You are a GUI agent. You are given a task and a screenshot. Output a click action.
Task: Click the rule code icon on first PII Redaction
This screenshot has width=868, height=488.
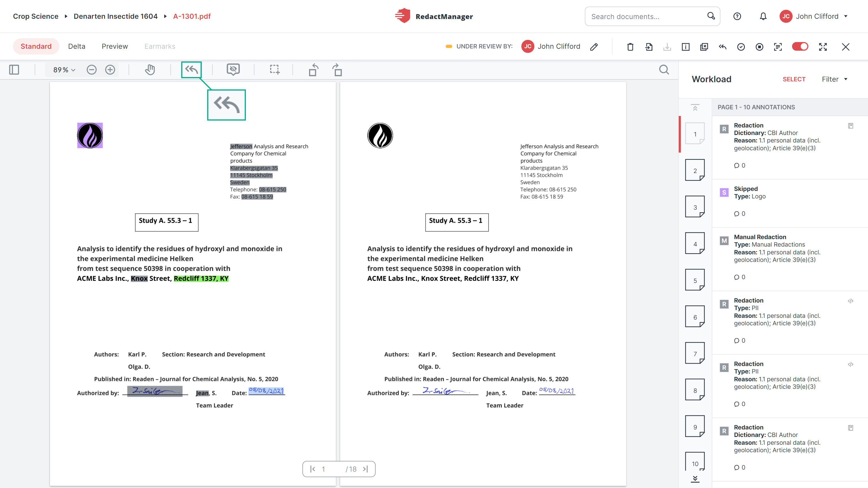point(850,301)
